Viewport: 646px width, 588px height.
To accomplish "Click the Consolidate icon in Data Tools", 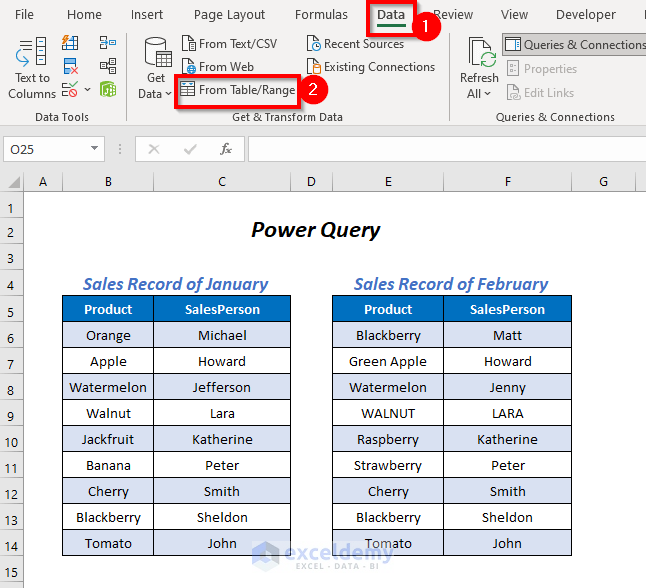I will click(107, 44).
